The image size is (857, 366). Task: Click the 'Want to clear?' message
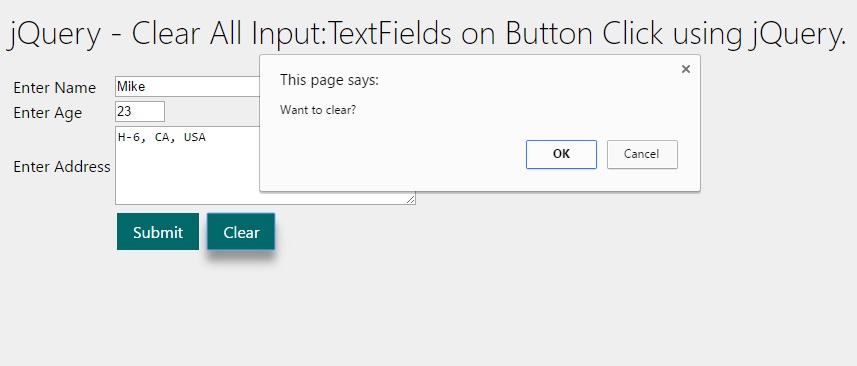tap(318, 110)
